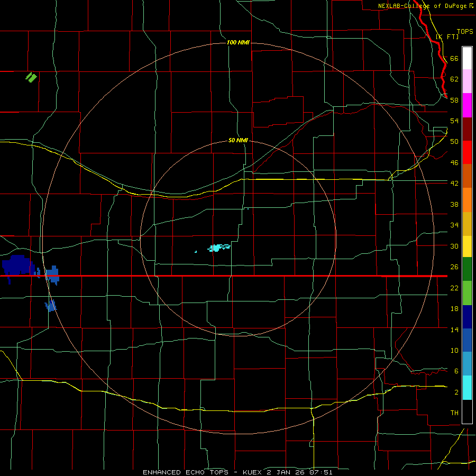Click the "26" legend value
476x476 pixels.
tap(454, 267)
